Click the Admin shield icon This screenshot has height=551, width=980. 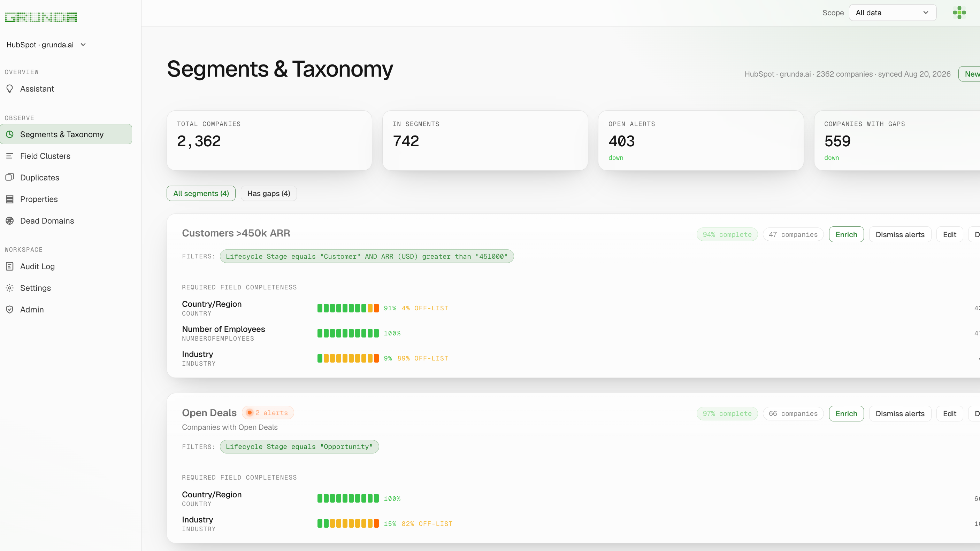[x=10, y=310]
